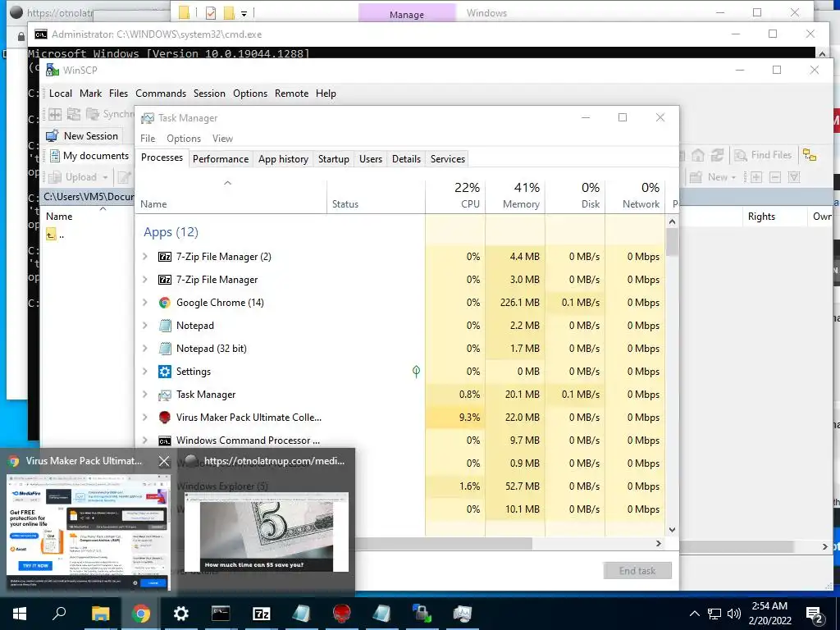
Task: Open taskbar search magnifier
Action: click(x=59, y=614)
